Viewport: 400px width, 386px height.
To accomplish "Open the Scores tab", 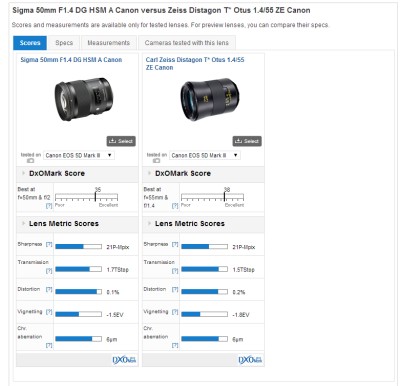I will [30, 43].
